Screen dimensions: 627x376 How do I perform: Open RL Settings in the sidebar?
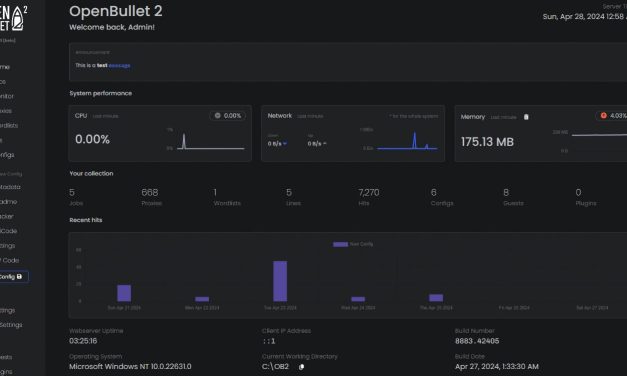[x=11, y=325]
